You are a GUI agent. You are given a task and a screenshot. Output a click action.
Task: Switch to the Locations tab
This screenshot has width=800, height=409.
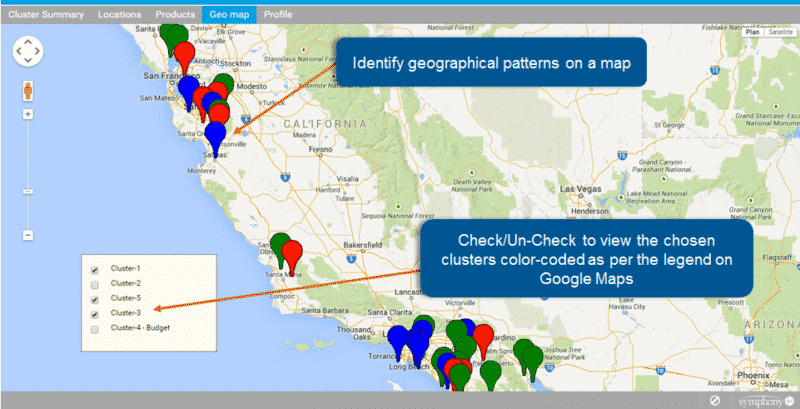coord(120,15)
